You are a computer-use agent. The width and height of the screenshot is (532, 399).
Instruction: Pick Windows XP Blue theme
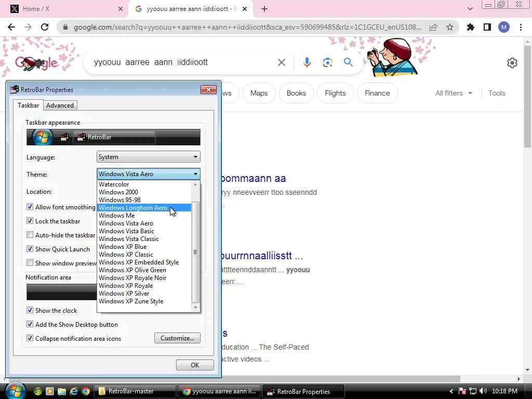144,247
